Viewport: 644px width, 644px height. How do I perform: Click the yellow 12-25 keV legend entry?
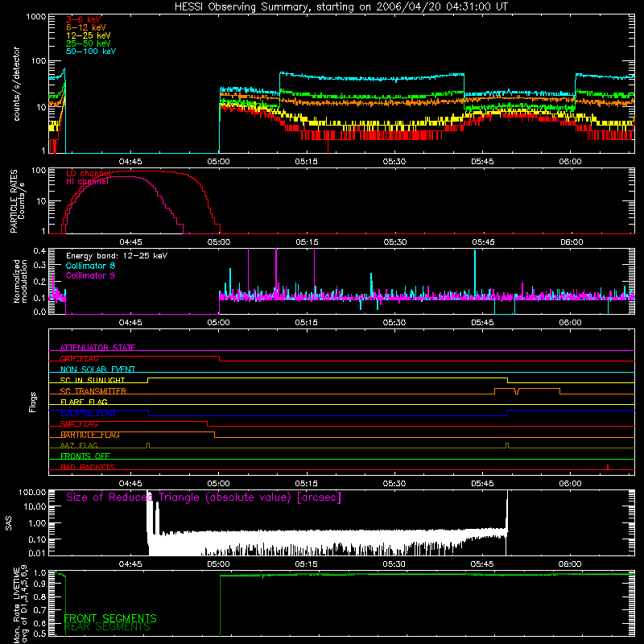(89, 35)
